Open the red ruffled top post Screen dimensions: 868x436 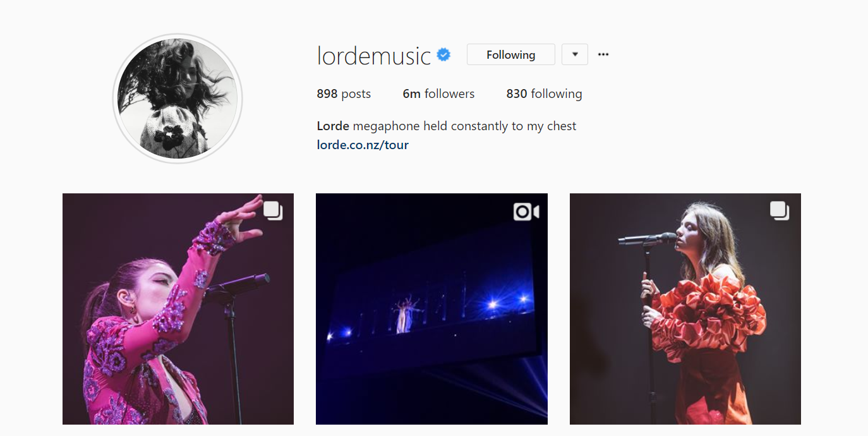pyautogui.click(x=685, y=309)
